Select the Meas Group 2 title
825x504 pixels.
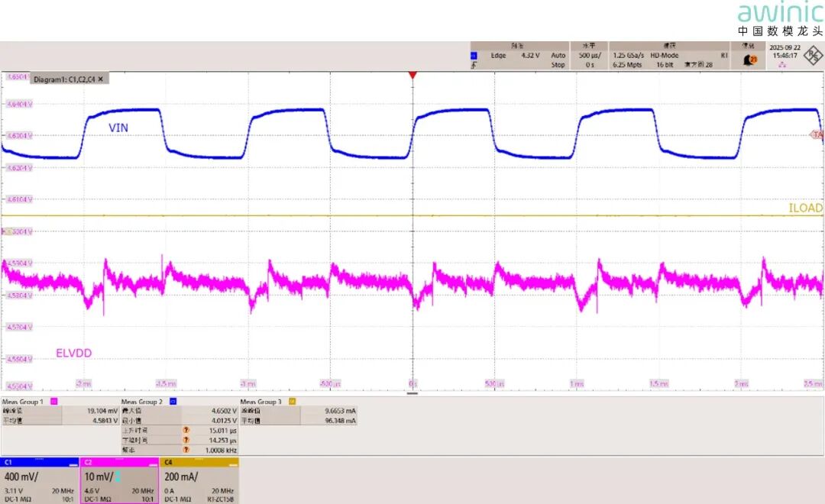[x=142, y=402]
